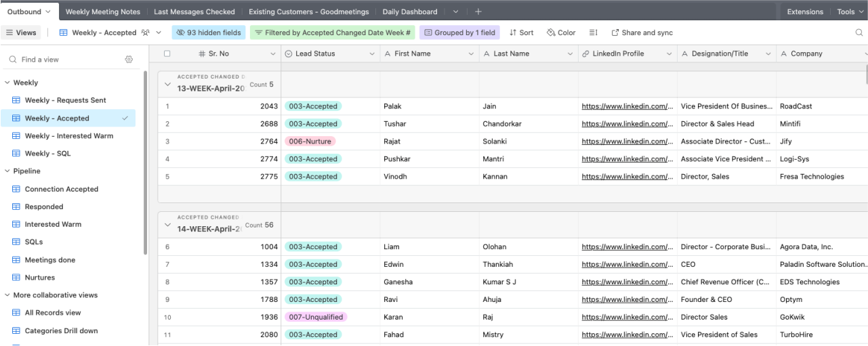Click the search magnifier icon in toolbar

[859, 33]
